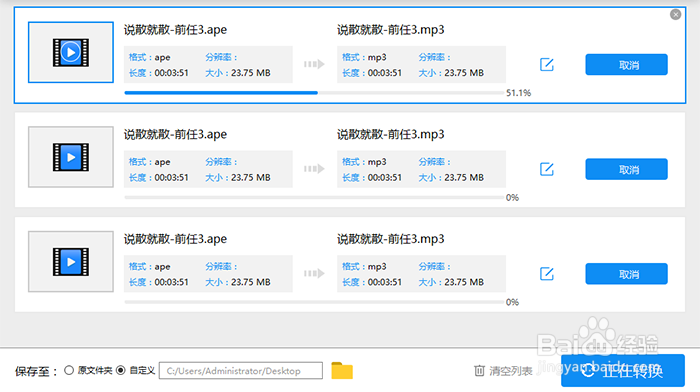Viewport: 700px width, 392px height.
Task: Click the third file's 0% progress bar
Action: coord(314,302)
